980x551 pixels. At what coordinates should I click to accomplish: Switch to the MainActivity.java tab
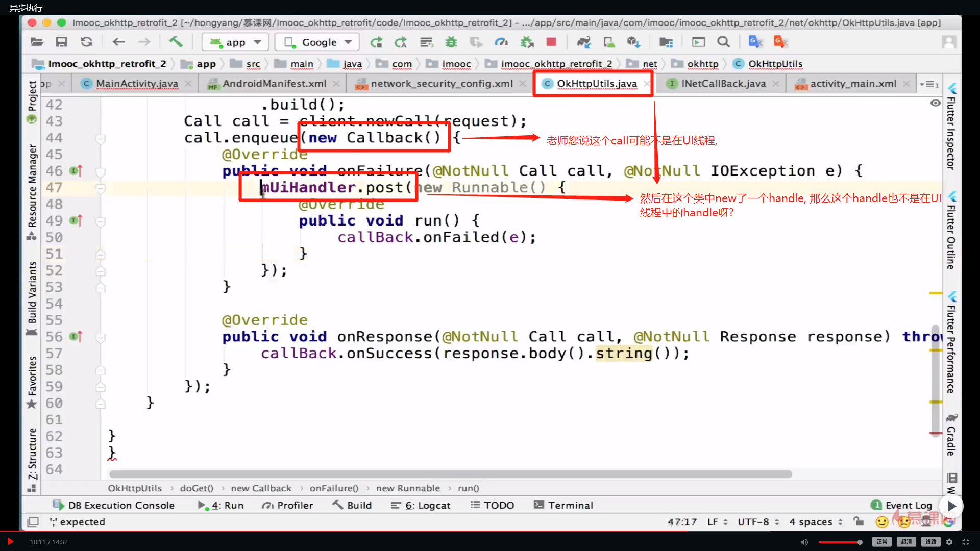point(136,84)
